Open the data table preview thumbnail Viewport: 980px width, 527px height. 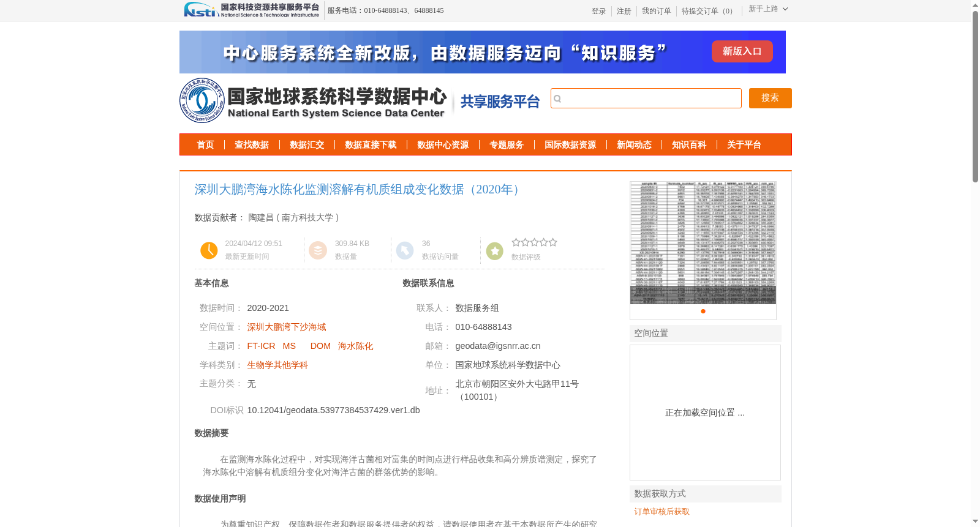point(703,243)
